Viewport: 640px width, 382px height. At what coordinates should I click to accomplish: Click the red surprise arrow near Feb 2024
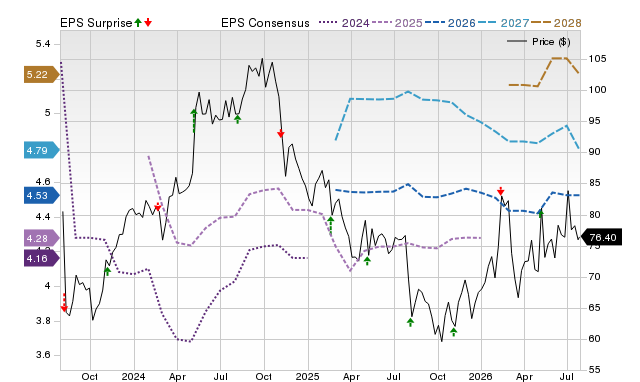(158, 207)
